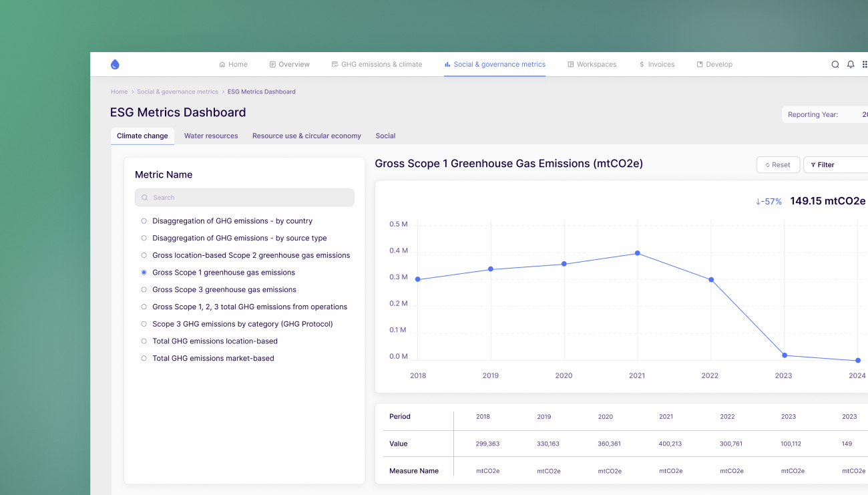The image size is (868, 495).
Task: Open the apps grid icon
Action: pyautogui.click(x=865, y=64)
